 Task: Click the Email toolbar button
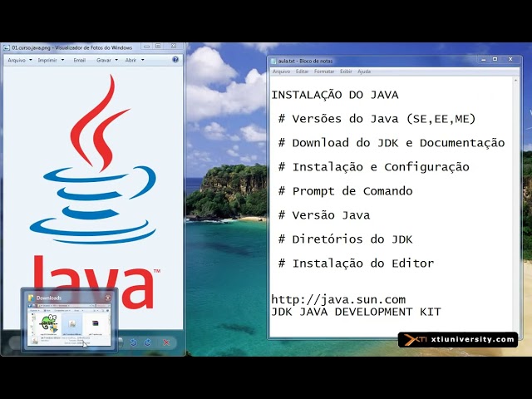pyautogui.click(x=80, y=60)
